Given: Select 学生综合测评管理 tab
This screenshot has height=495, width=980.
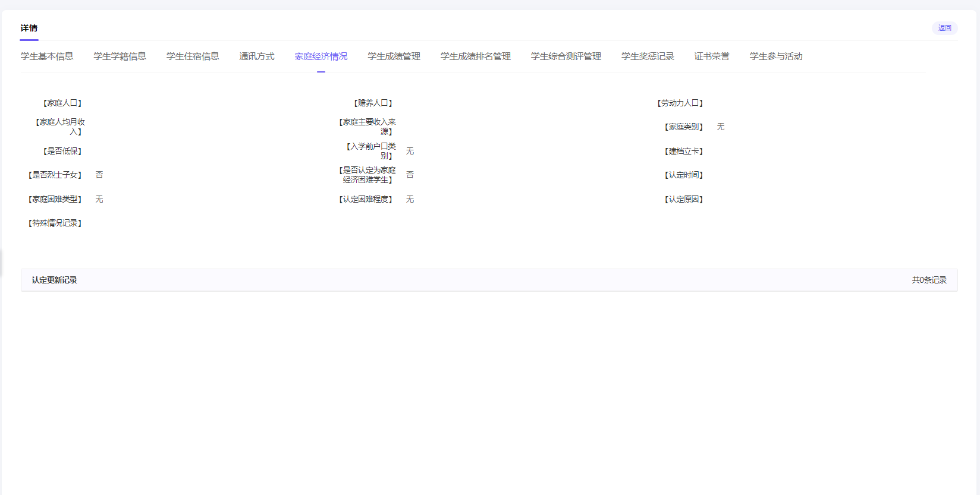Looking at the screenshot, I should coord(566,56).
